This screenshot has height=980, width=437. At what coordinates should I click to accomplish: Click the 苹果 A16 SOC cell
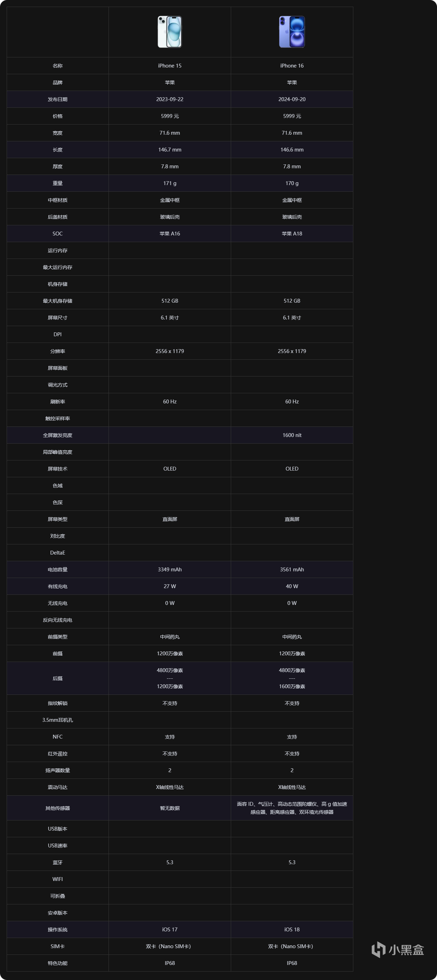coord(170,234)
